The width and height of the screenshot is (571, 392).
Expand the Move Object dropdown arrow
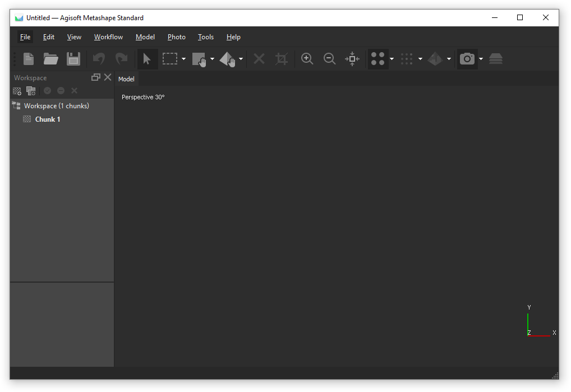pos(241,59)
